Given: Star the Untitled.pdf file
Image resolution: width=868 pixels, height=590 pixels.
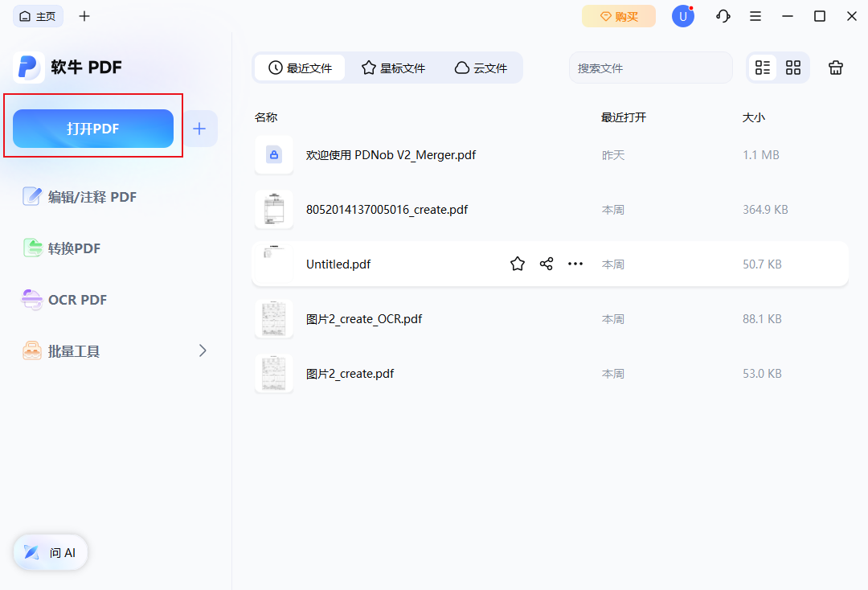Looking at the screenshot, I should coord(517,264).
